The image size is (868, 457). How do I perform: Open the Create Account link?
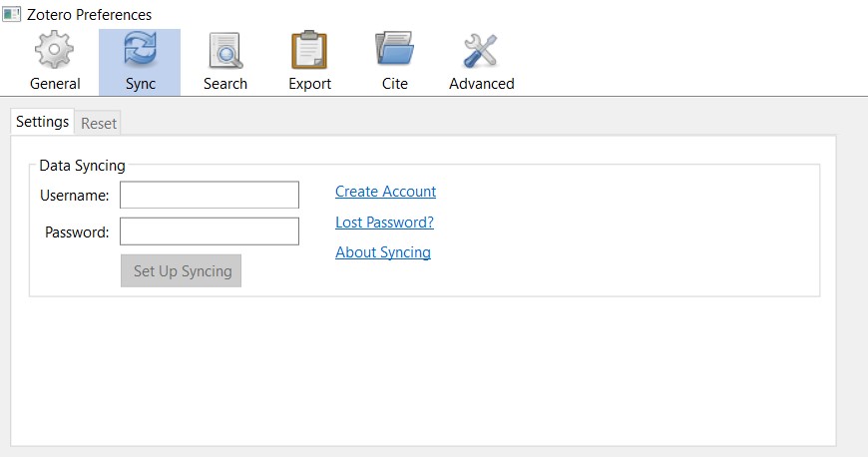pyautogui.click(x=385, y=192)
